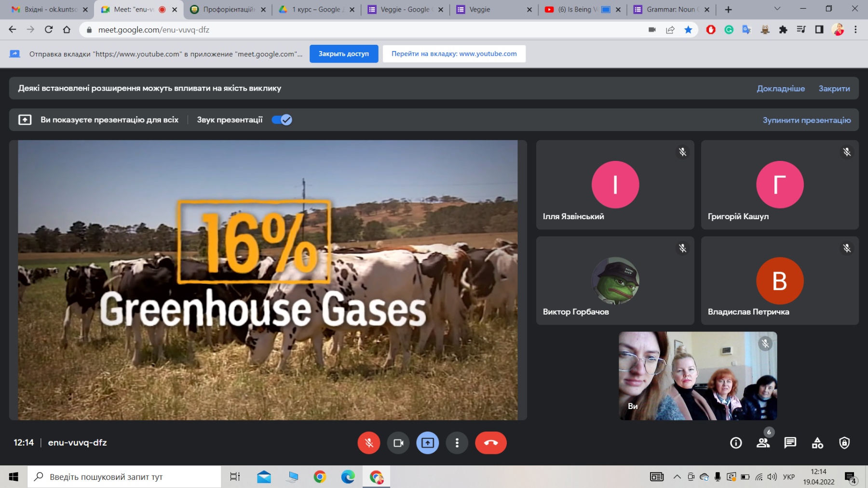Open meeting details info icon

pyautogui.click(x=736, y=443)
